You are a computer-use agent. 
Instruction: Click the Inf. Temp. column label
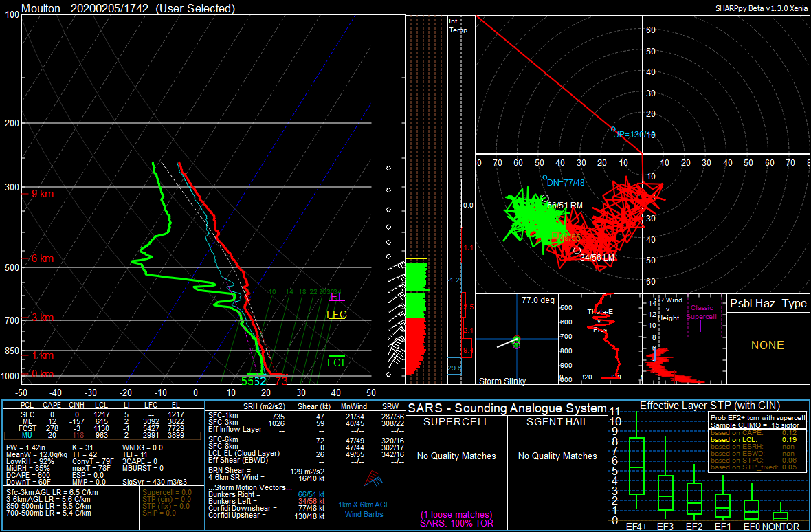click(459, 26)
